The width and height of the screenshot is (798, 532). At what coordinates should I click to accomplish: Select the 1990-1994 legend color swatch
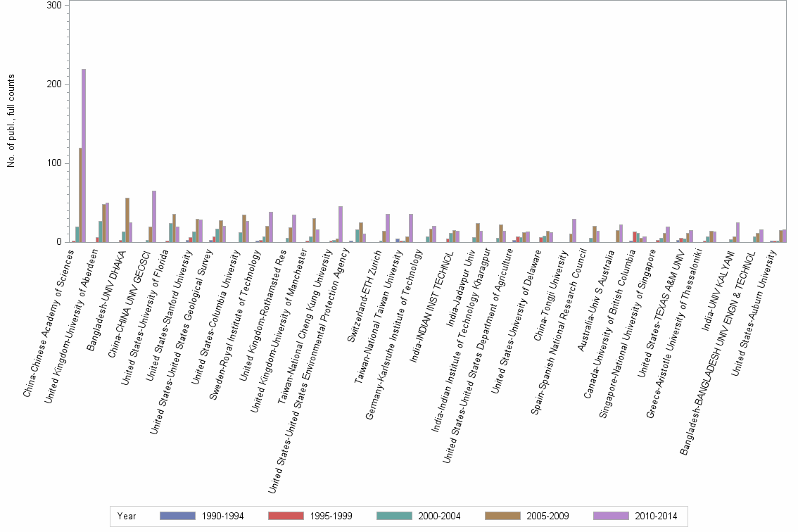[177, 516]
